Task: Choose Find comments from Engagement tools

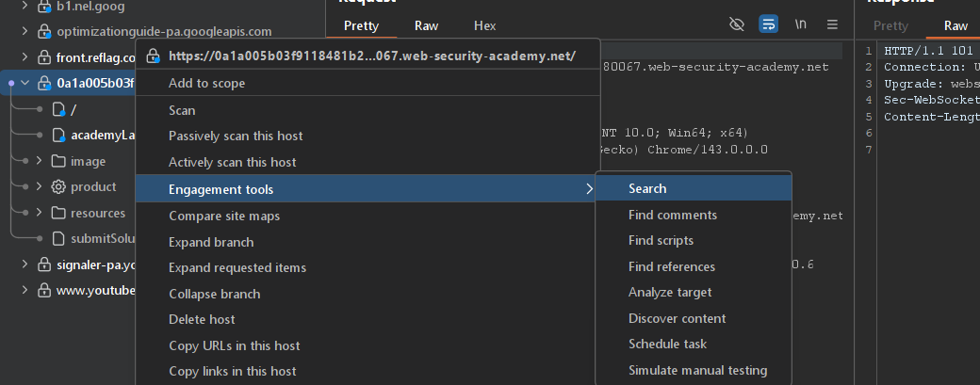Action: click(672, 215)
